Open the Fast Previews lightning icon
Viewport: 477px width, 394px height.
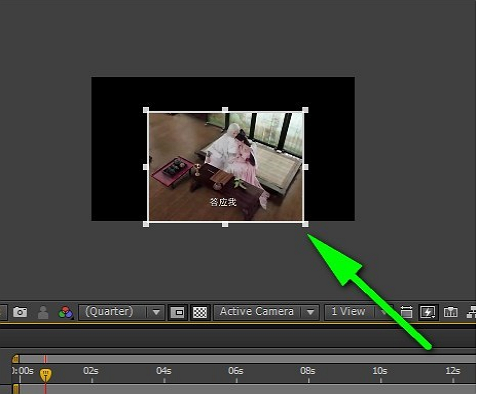428,312
